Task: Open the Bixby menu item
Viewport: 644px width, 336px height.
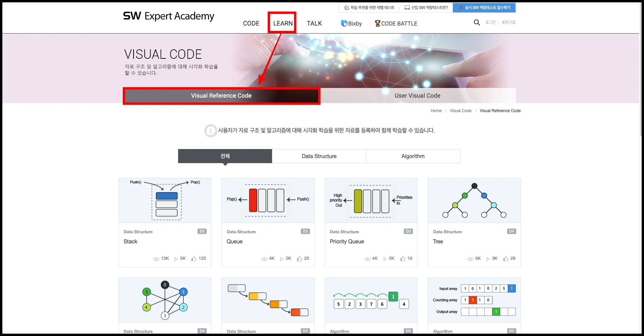Action: coord(351,23)
